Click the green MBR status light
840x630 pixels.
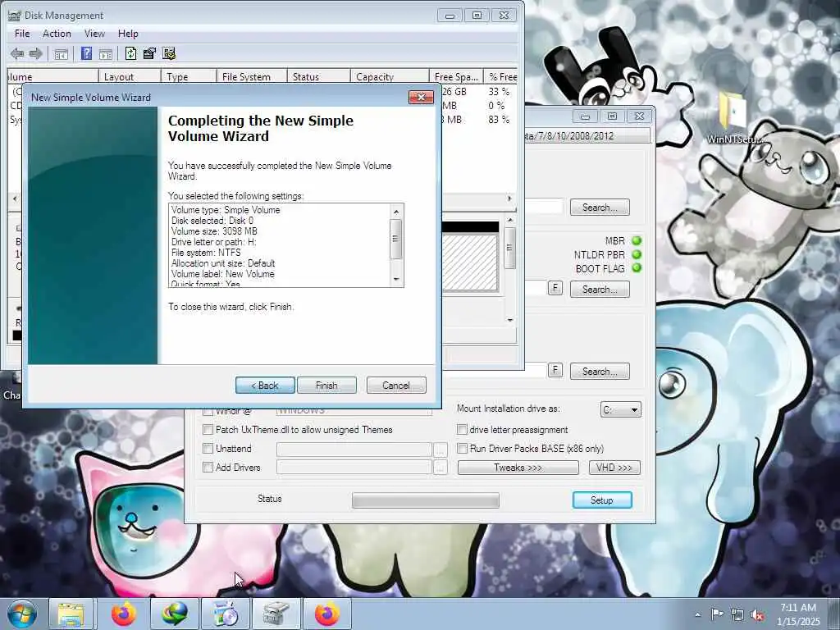pos(637,240)
